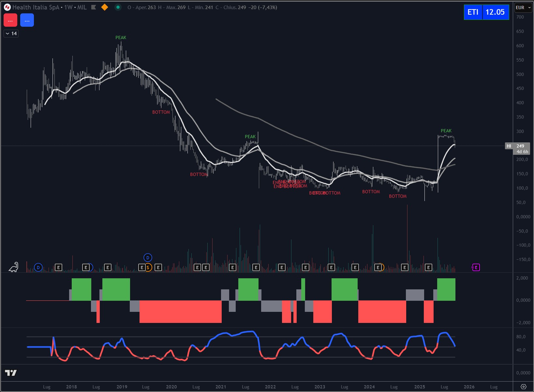Screen dimensions: 534x392
Task: Click the first blue D marker near 2017
Action: pos(38,268)
